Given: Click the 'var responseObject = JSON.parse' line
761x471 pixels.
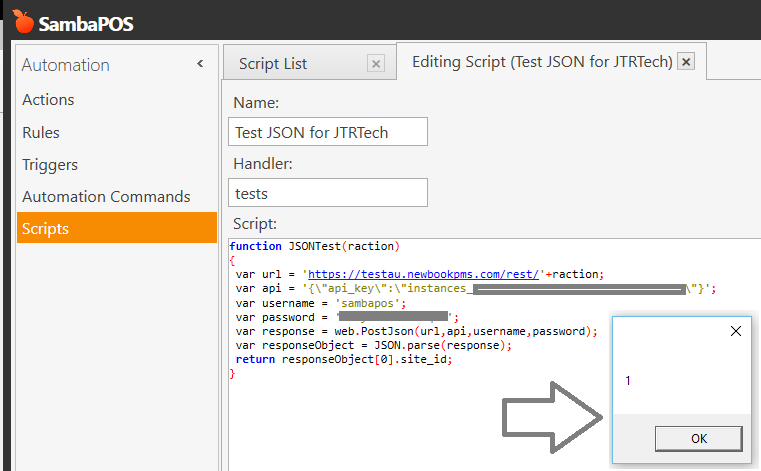Looking at the screenshot, I should coord(374,345).
